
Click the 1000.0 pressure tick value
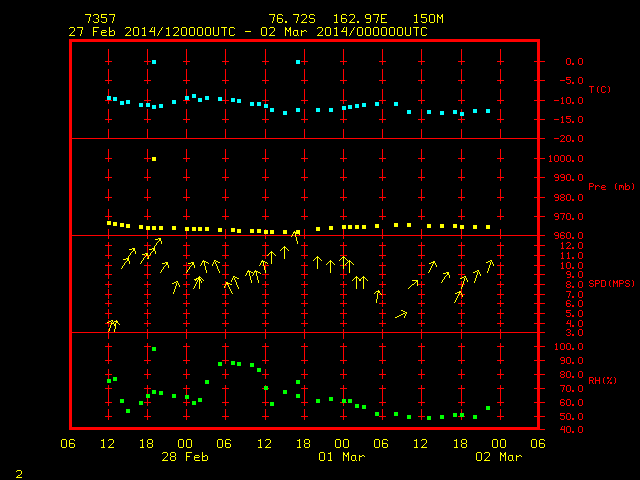[x=566, y=159]
